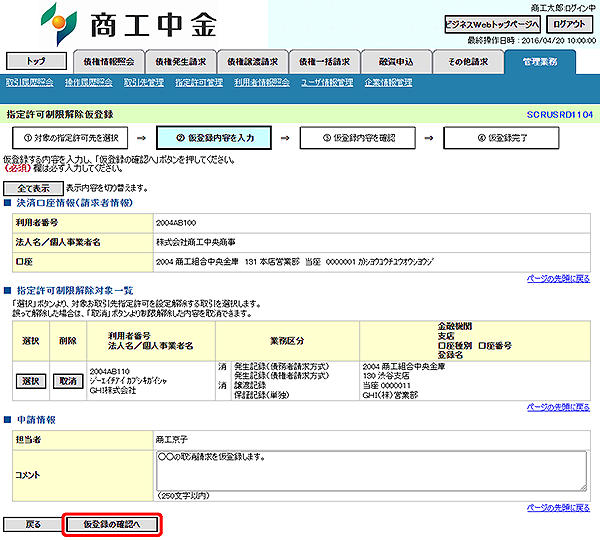Click 保証記録(単独) entry

tap(262, 395)
